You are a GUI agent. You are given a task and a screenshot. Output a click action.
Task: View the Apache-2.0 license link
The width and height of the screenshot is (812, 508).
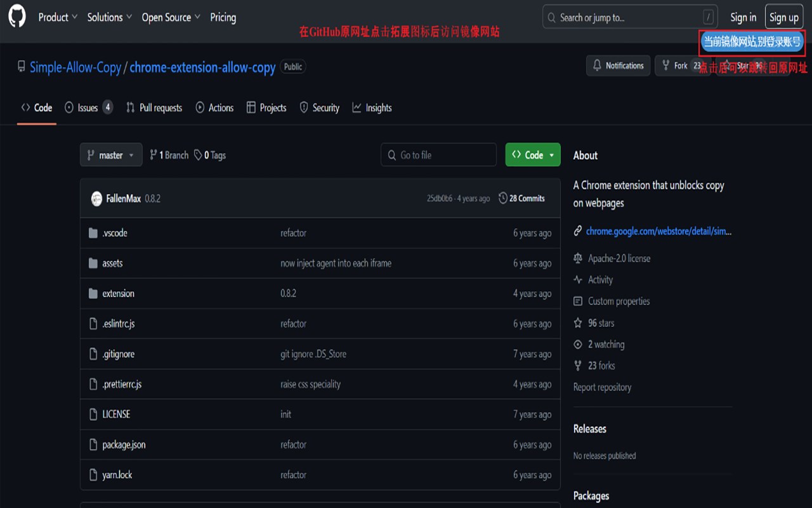619,258
